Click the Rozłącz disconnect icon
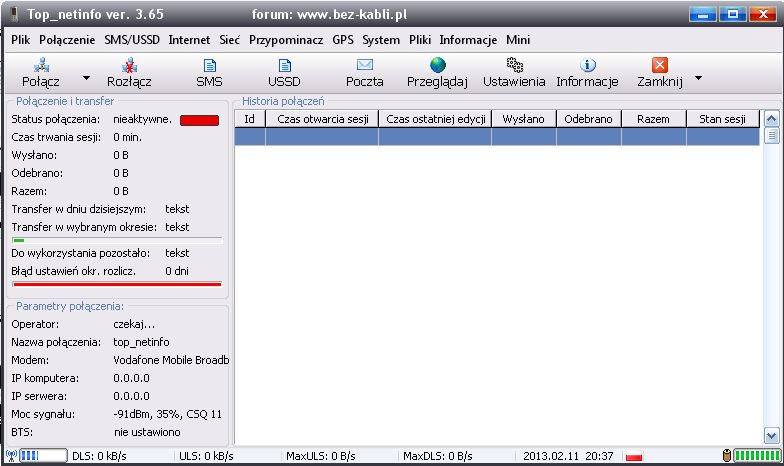The height and width of the screenshot is (466, 784). pyautogui.click(x=129, y=65)
